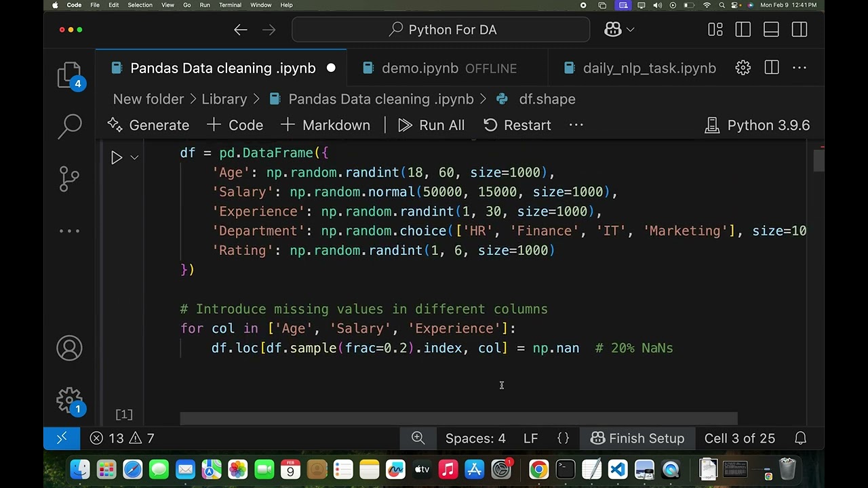Open the Terminal menu

click(x=230, y=5)
